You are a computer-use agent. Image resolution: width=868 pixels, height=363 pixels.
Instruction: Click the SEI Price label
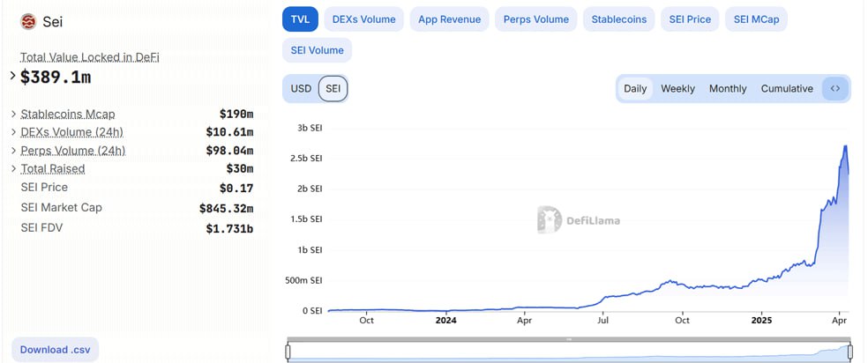(44, 188)
